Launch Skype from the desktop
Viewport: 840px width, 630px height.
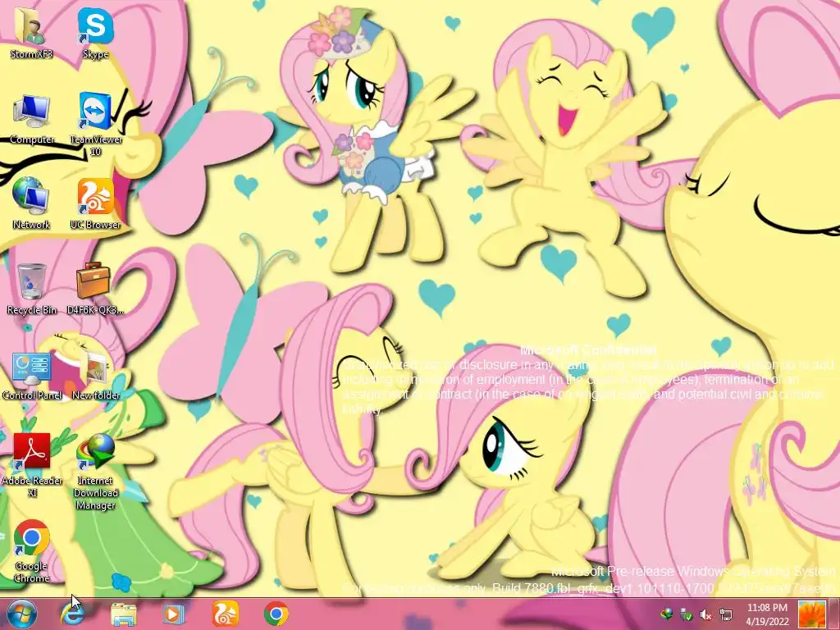tap(95, 33)
